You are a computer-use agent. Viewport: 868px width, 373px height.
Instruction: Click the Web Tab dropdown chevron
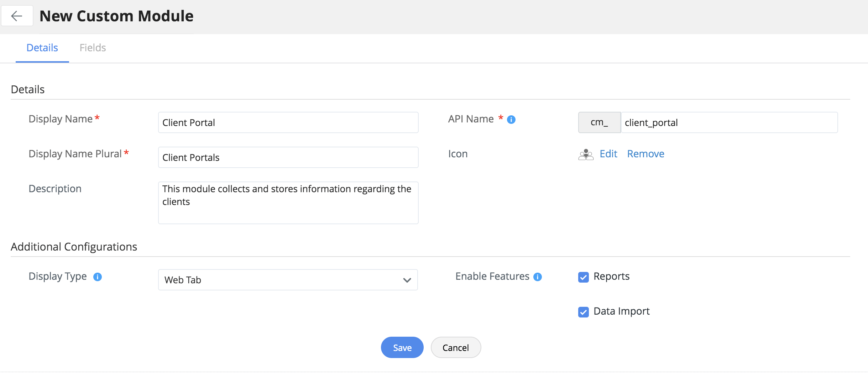(407, 280)
